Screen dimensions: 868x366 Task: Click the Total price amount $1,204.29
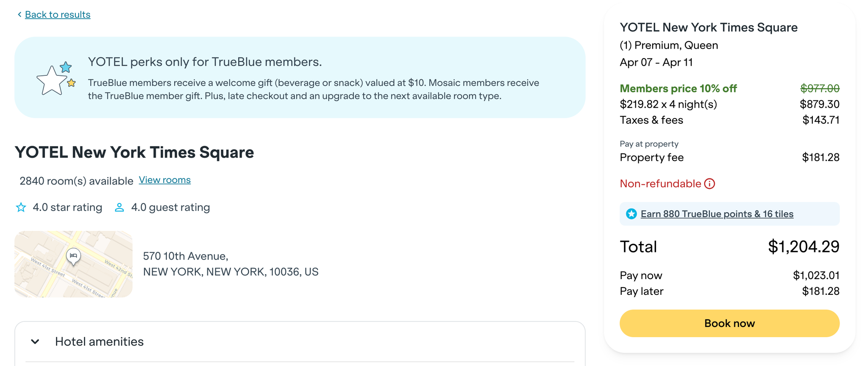(803, 247)
